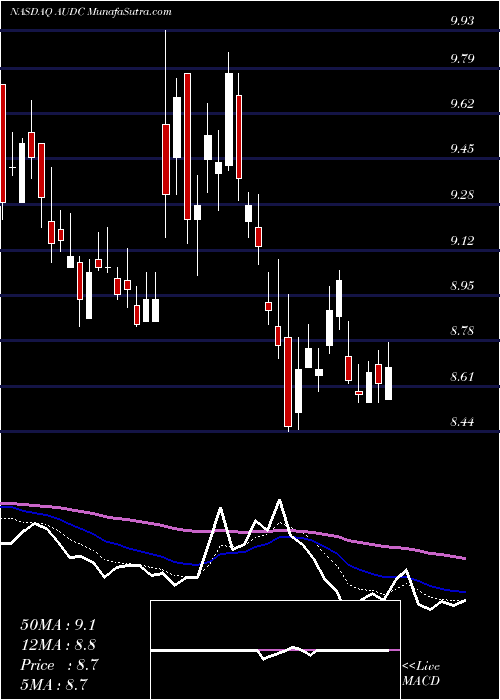Select the 8.95 price axis label
500x700 pixels.
462,285
